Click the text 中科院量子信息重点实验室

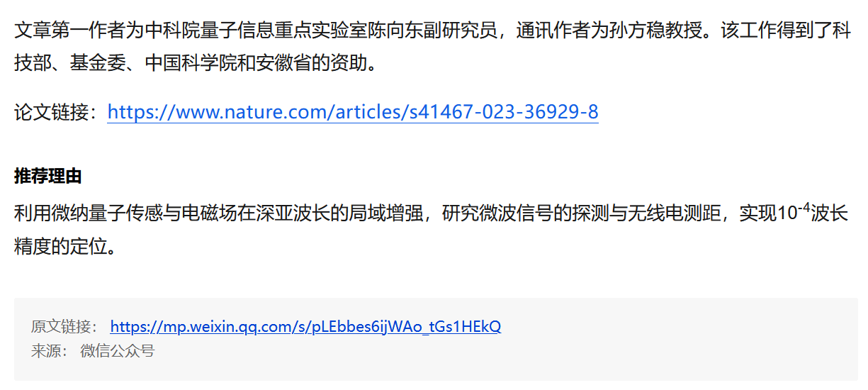(257, 31)
